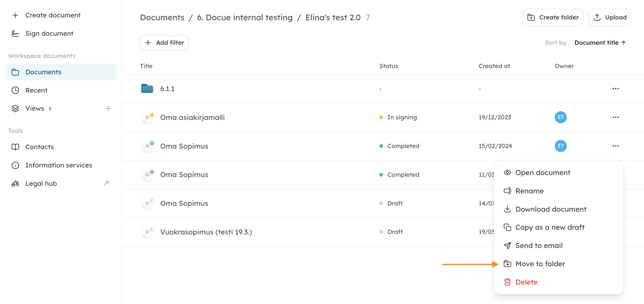Viewport: 644px width, 304px height.
Task: Open the Information services icon
Action: [x=15, y=165]
